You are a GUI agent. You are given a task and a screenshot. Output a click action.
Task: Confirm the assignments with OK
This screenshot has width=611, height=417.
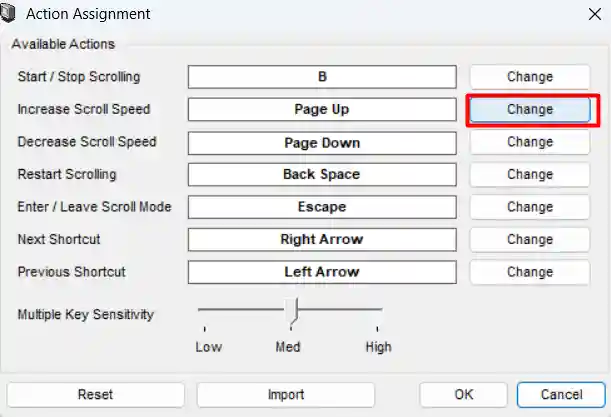(x=463, y=394)
